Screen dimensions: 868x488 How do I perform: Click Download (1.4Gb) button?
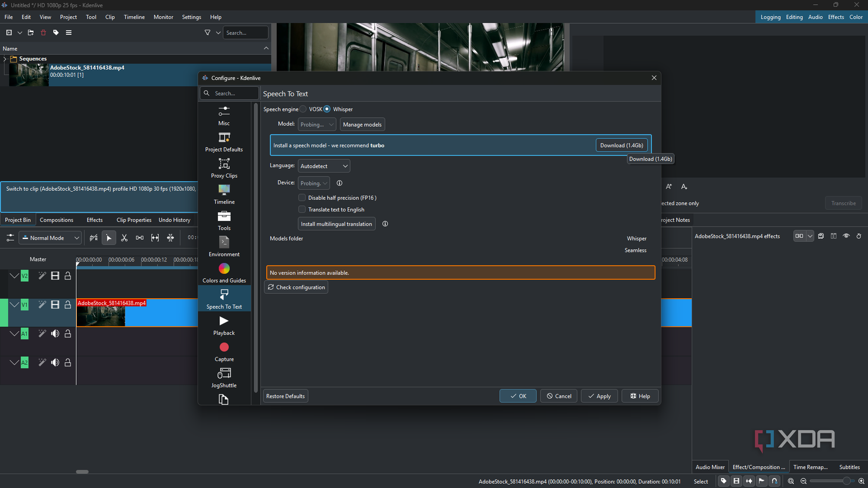tap(621, 145)
